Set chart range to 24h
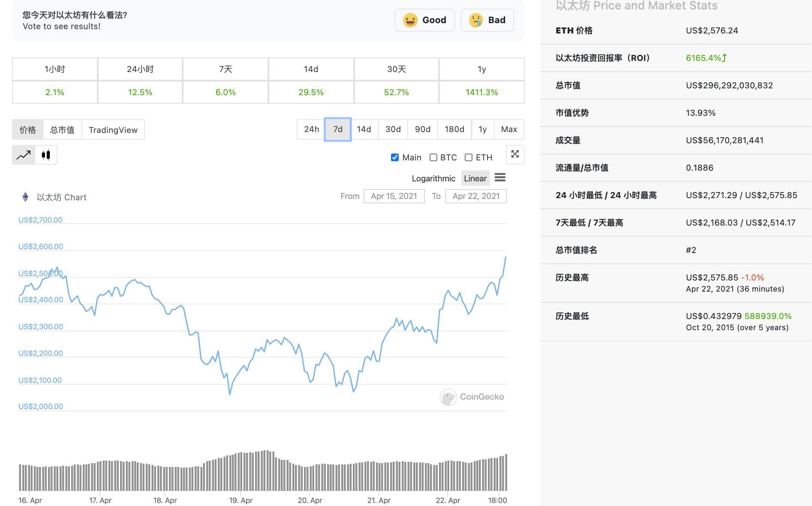This screenshot has width=812, height=506. (311, 129)
